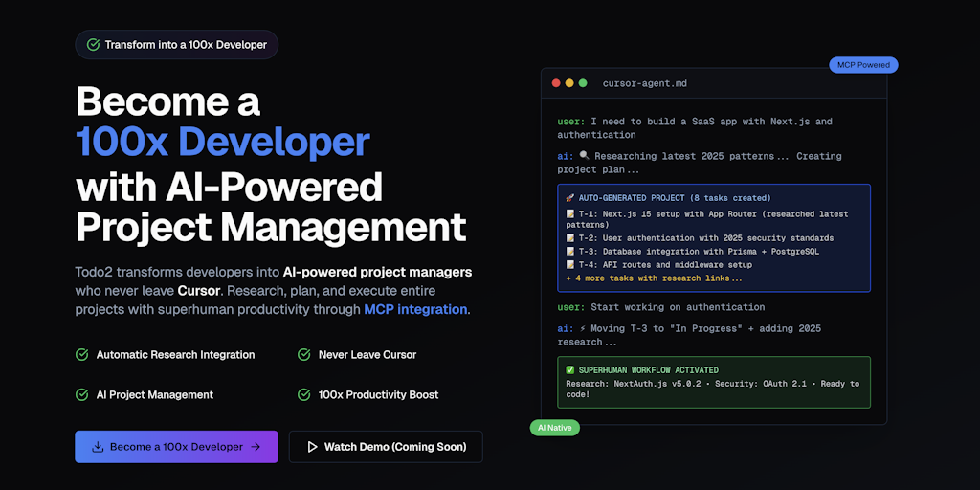The height and width of the screenshot is (490, 980).
Task: Click the blue '100x Developer' headline text
Action: (222, 142)
